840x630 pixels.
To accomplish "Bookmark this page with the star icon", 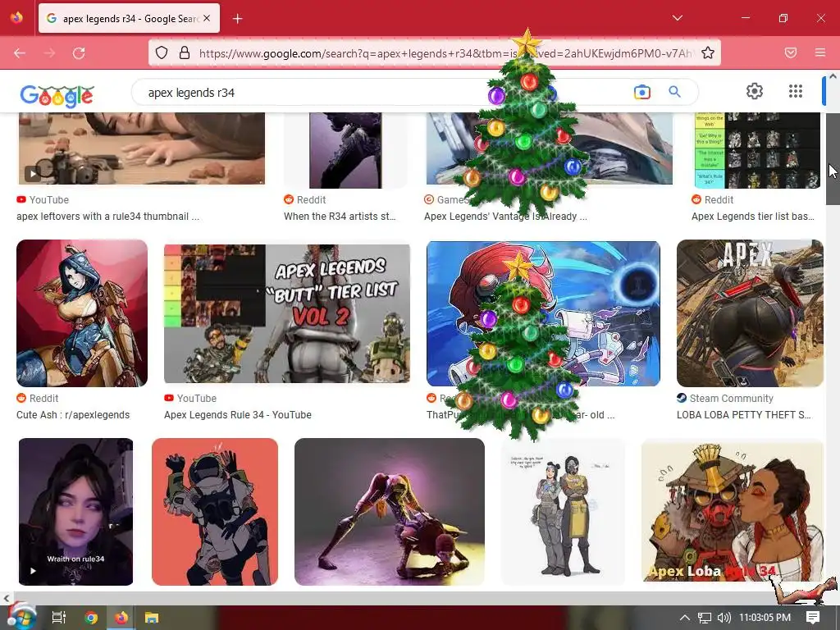I will click(x=708, y=52).
